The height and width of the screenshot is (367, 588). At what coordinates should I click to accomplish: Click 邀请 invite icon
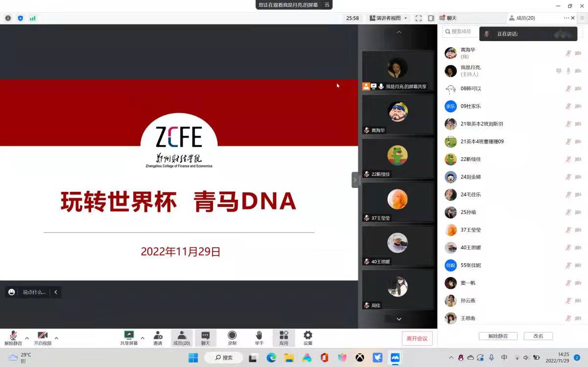(158, 338)
